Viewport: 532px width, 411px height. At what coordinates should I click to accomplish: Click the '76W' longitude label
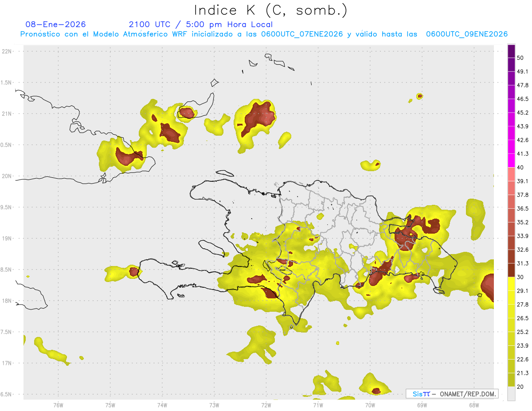58,405
